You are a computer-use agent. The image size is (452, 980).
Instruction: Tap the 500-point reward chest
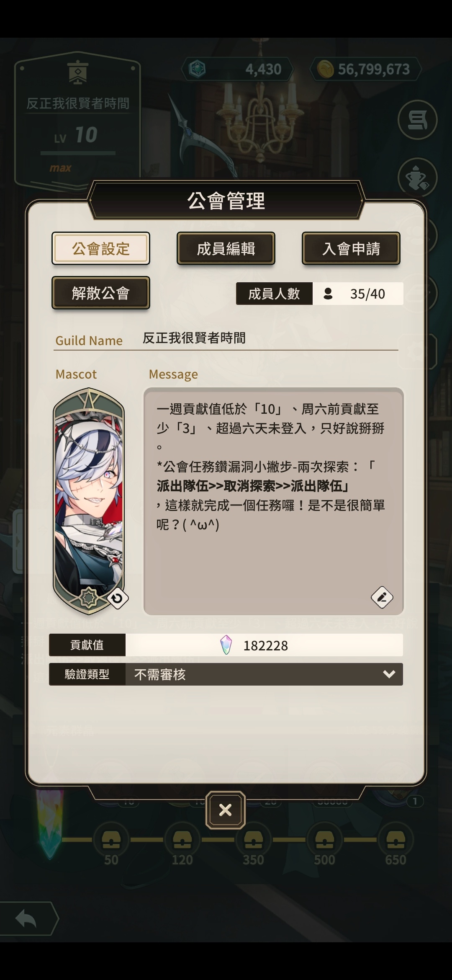point(325,839)
